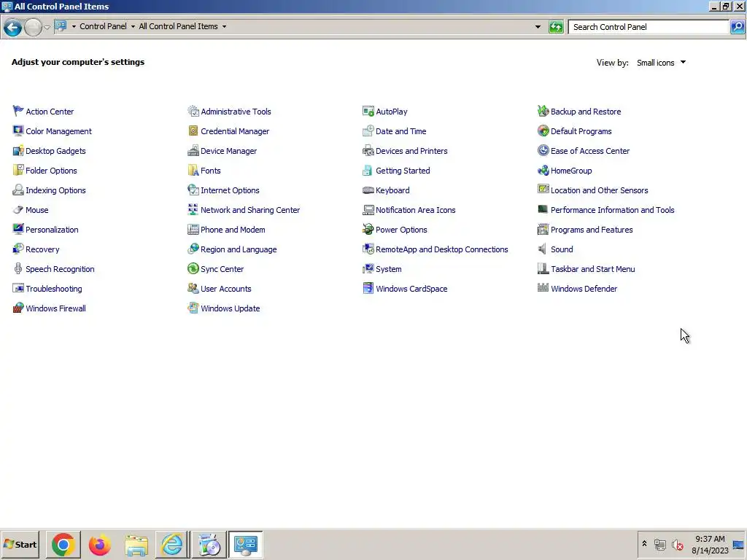Open the Getting Started link
747x560 pixels.
click(x=403, y=171)
